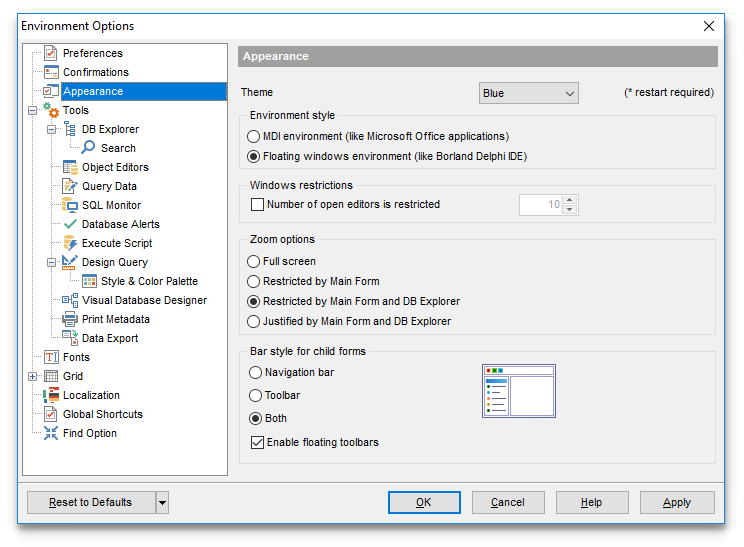
Task: Click the Query Data icon
Action: click(x=70, y=186)
